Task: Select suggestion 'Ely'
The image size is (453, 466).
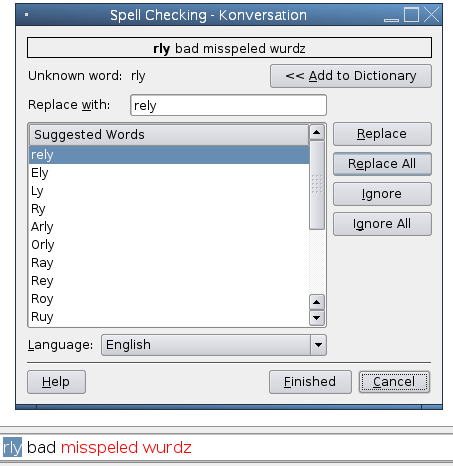Action: click(169, 173)
